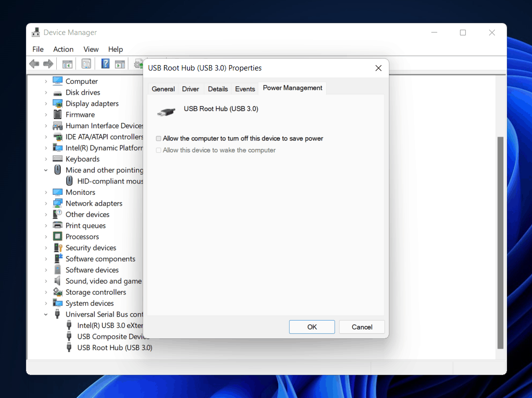Enable 'Allow the computer to turn off this device'
The image size is (532, 398).
[x=159, y=139]
